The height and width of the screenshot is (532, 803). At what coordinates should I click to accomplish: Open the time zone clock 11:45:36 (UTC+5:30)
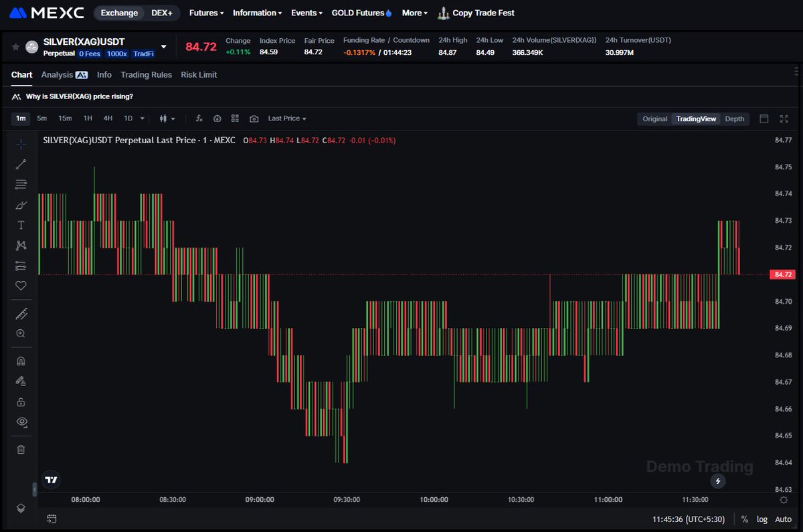coord(689,519)
